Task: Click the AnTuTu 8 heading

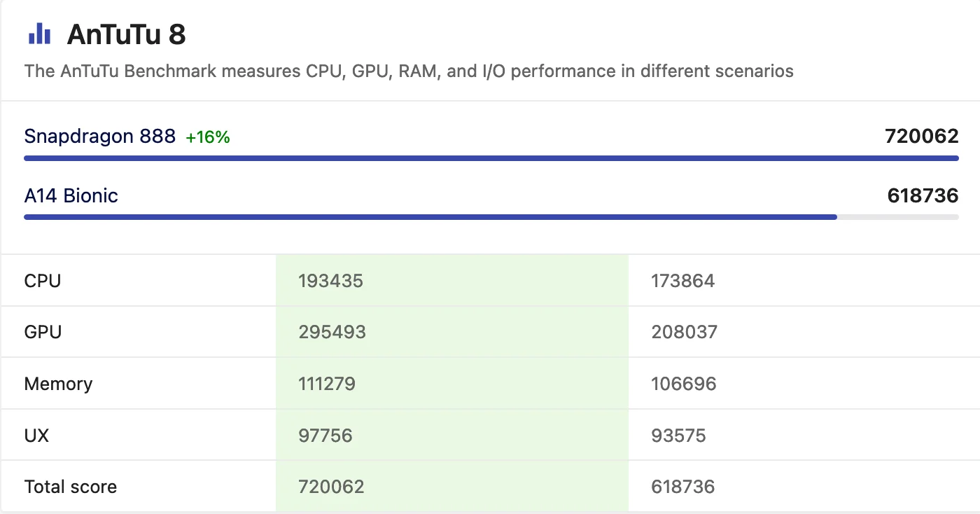Action: [x=126, y=34]
